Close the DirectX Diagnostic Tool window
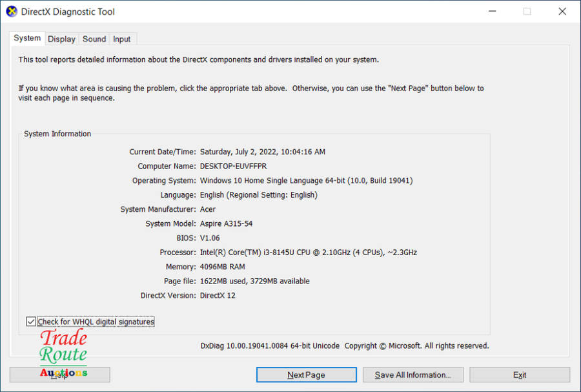 point(562,12)
